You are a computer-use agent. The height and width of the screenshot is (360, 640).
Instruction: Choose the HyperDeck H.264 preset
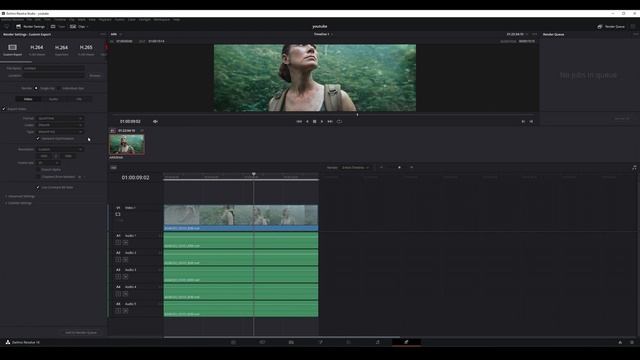(62, 50)
